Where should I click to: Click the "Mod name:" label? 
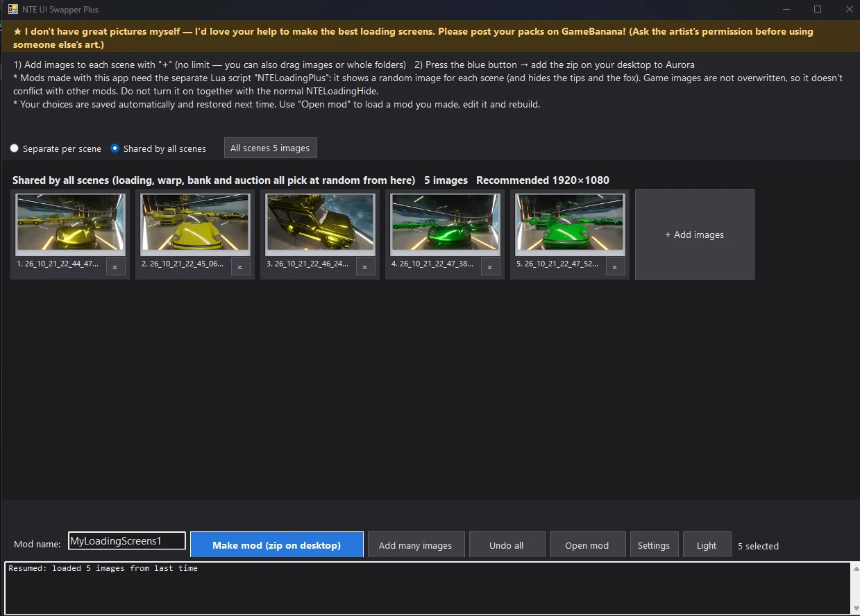[x=37, y=545]
